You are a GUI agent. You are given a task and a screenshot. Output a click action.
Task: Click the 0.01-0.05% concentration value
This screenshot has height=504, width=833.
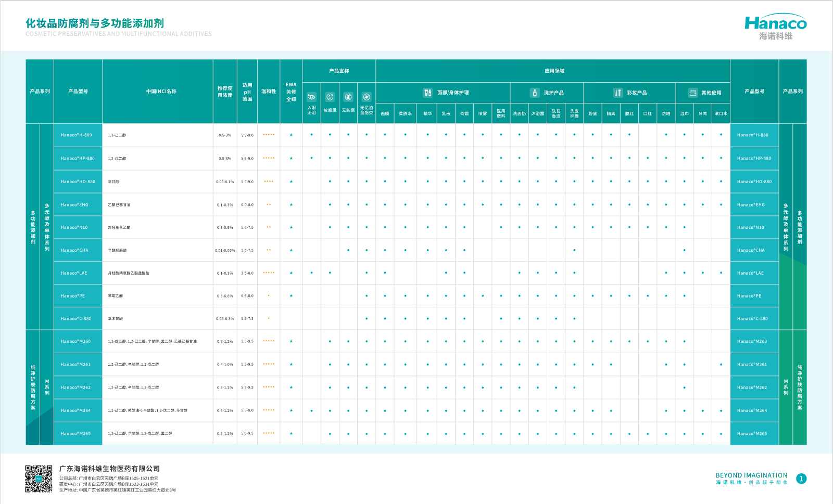click(225, 250)
